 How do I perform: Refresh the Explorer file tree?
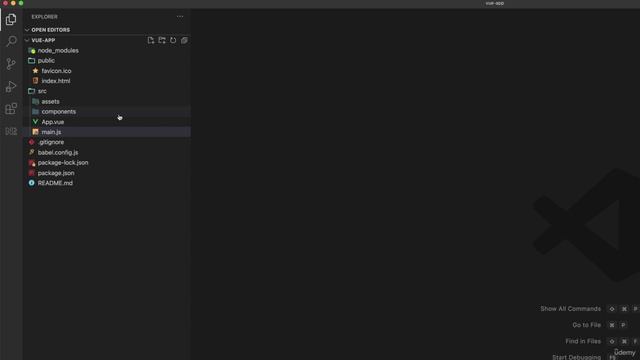[173, 40]
